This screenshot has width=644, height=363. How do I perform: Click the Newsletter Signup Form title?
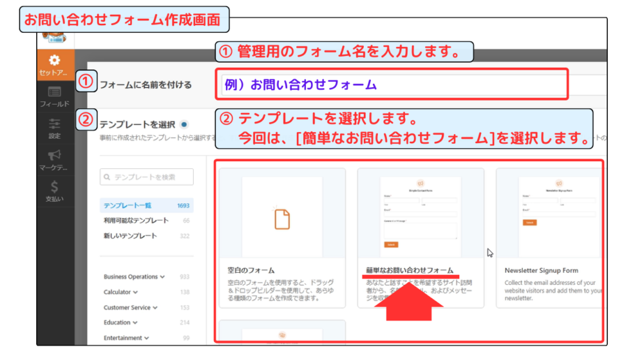tap(542, 271)
